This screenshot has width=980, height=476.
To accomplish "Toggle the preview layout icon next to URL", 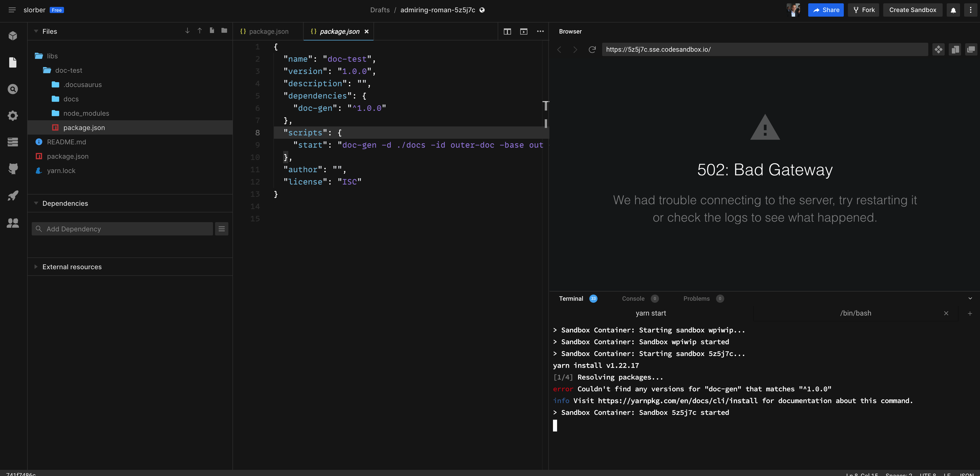I will (x=955, y=49).
